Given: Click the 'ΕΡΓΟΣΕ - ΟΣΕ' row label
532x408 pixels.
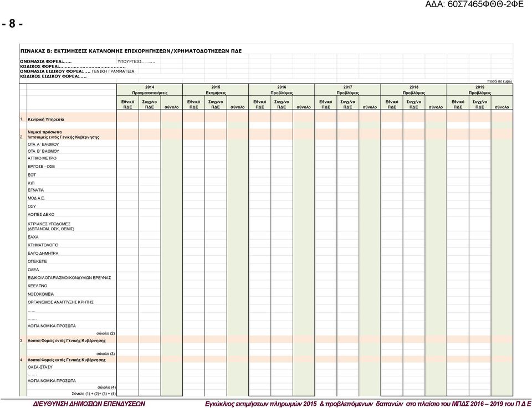Looking at the screenshot, I should (x=41, y=167).
